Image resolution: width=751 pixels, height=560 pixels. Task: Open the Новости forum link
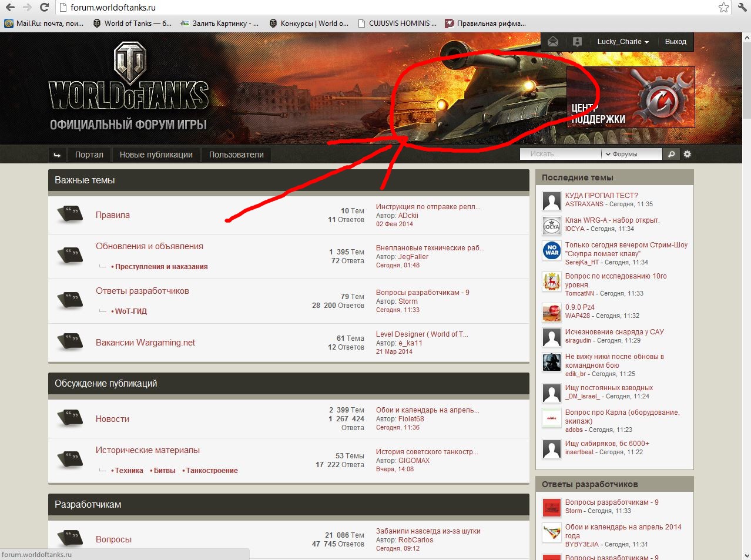click(112, 419)
